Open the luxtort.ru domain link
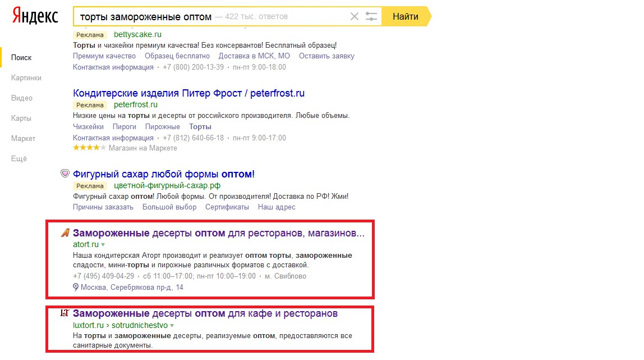This screenshot has width=644, height=360. point(88,326)
